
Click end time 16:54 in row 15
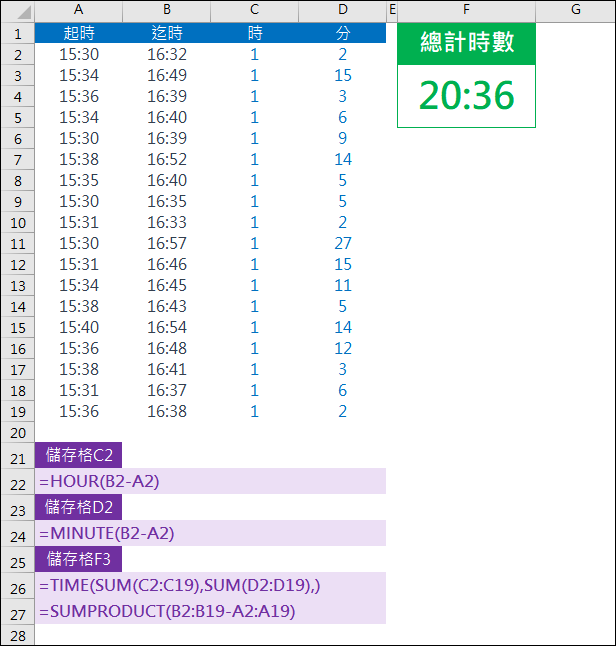(x=166, y=327)
